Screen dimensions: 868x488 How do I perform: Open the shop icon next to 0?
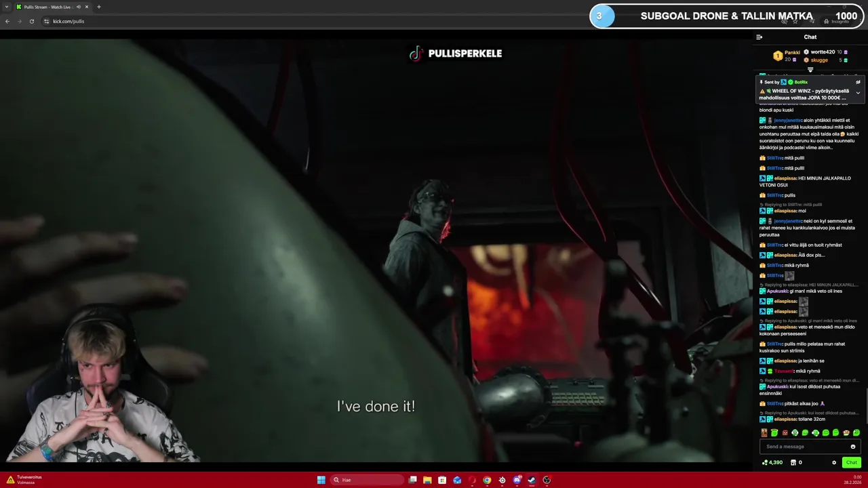pyautogui.click(x=793, y=462)
